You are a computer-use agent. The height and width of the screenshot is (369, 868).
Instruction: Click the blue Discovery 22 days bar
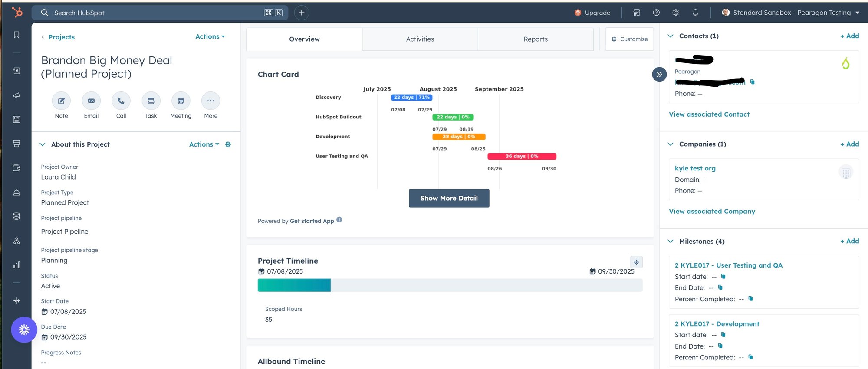tap(411, 98)
